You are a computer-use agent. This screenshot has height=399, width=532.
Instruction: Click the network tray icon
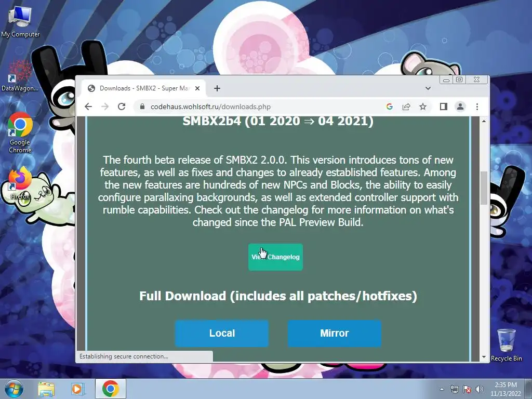454,389
